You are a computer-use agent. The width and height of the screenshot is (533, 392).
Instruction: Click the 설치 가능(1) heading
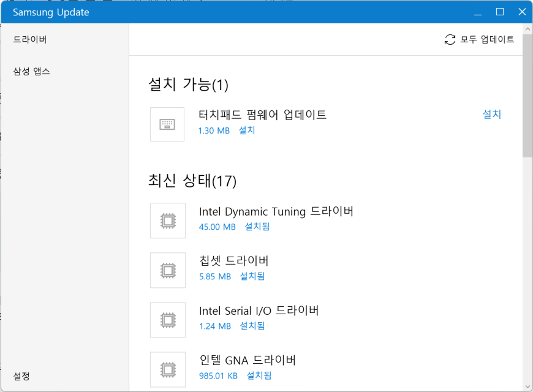pos(188,85)
